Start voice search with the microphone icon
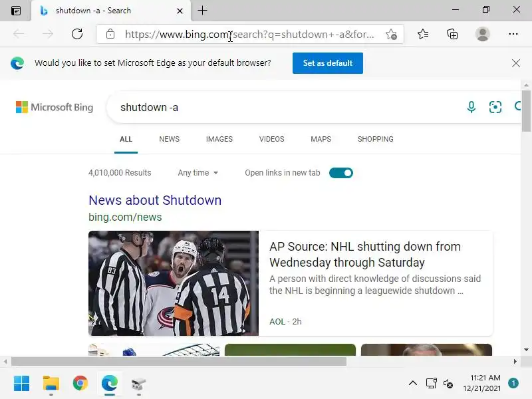532x399 pixels. [x=471, y=107]
